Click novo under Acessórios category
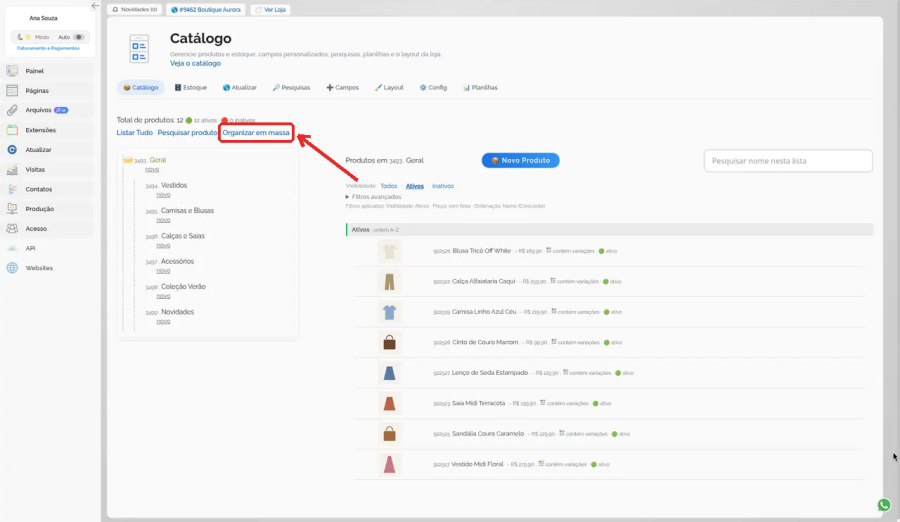Screen dimensions: 900x522 click(163, 271)
